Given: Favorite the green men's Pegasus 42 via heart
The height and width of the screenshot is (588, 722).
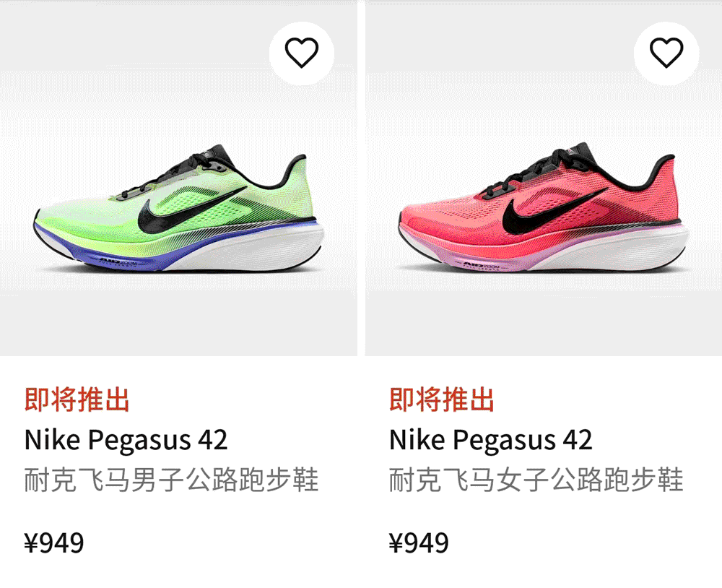Looking at the screenshot, I should (x=302, y=53).
